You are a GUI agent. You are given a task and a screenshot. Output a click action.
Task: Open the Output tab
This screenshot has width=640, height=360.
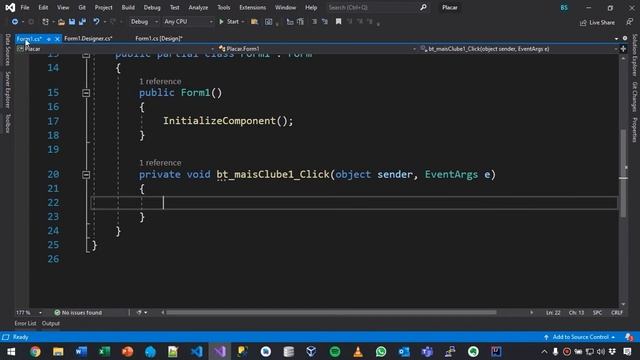(x=51, y=323)
